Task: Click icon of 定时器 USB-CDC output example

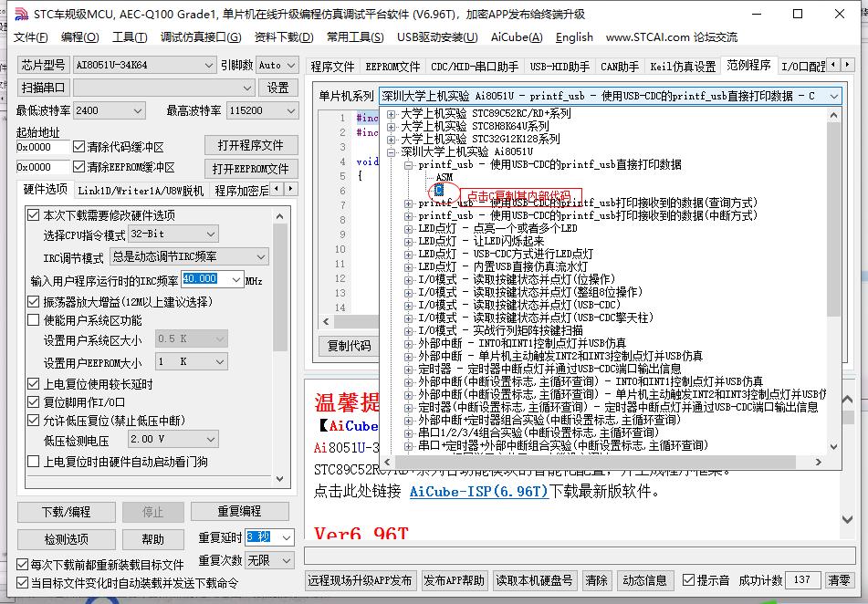Action: pos(408,370)
